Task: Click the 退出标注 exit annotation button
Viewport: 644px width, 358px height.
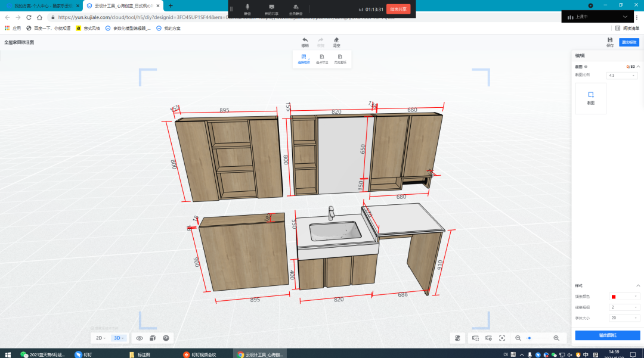Action: pyautogui.click(x=629, y=42)
